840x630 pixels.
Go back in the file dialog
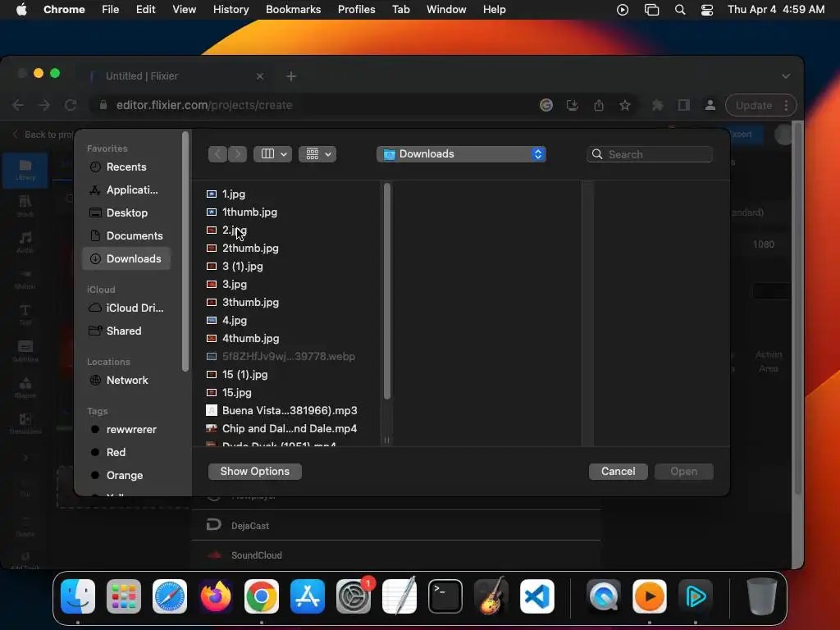click(217, 154)
